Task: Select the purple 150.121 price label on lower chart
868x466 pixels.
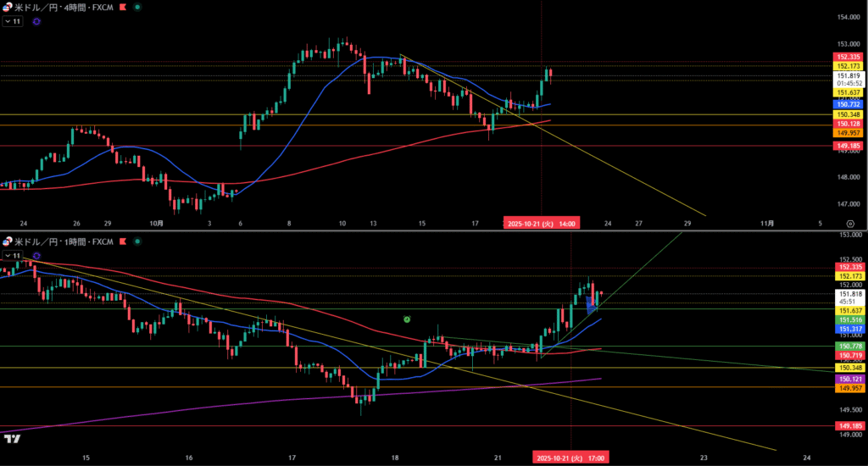Action: pos(849,379)
